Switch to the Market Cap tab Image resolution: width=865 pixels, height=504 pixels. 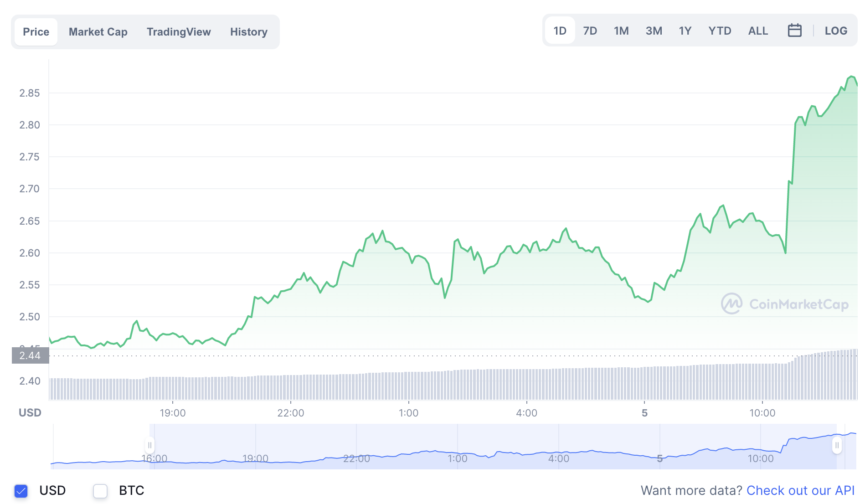pyautogui.click(x=98, y=31)
